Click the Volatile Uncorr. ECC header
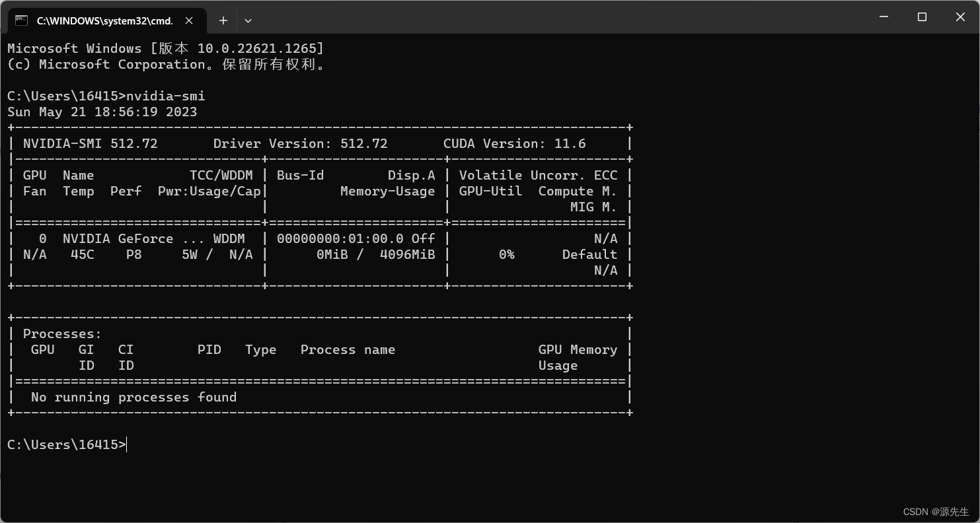Image resolution: width=980 pixels, height=523 pixels. click(x=539, y=175)
